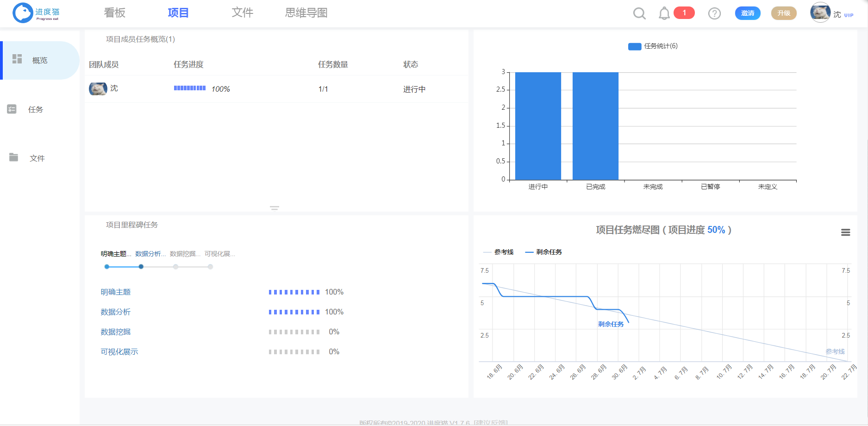Switch to the 看板 tab
The width and height of the screenshot is (868, 426).
pyautogui.click(x=115, y=13)
